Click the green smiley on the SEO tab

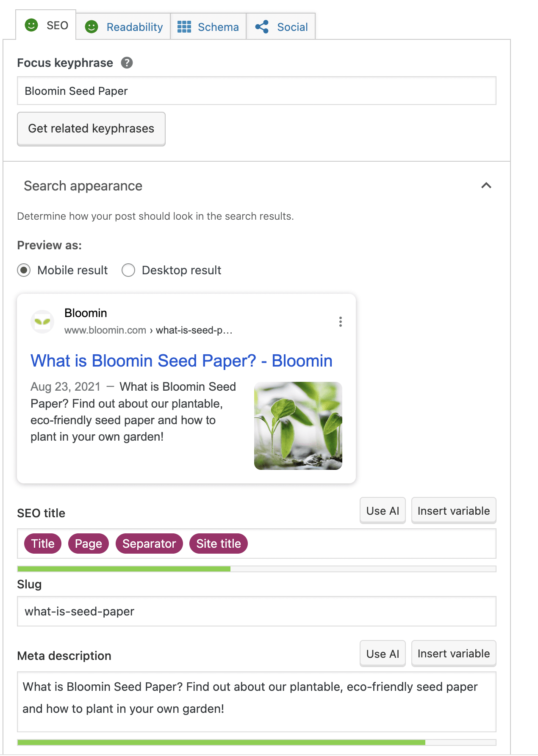31,25
